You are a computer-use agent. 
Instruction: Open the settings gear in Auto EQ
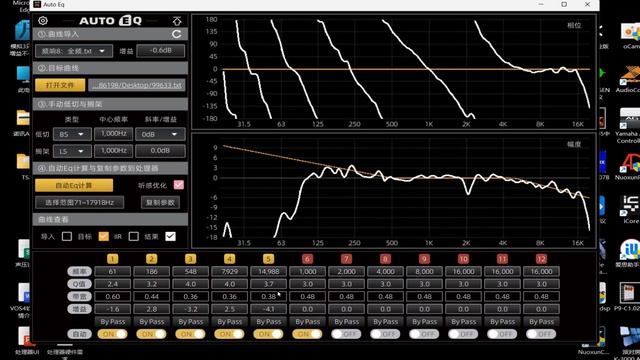[43, 20]
